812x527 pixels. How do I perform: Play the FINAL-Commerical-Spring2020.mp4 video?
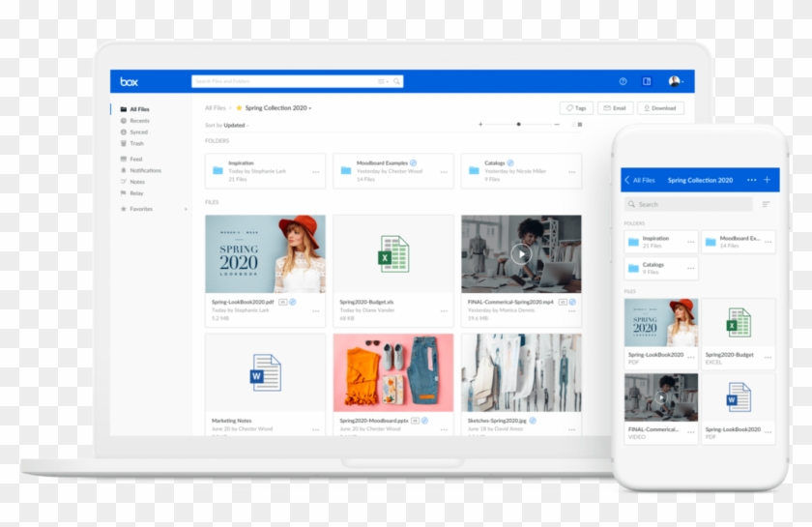[521, 254]
